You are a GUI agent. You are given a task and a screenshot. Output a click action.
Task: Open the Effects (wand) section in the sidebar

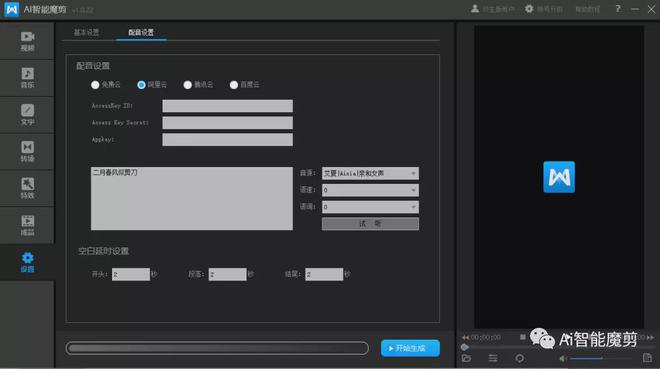click(x=27, y=188)
